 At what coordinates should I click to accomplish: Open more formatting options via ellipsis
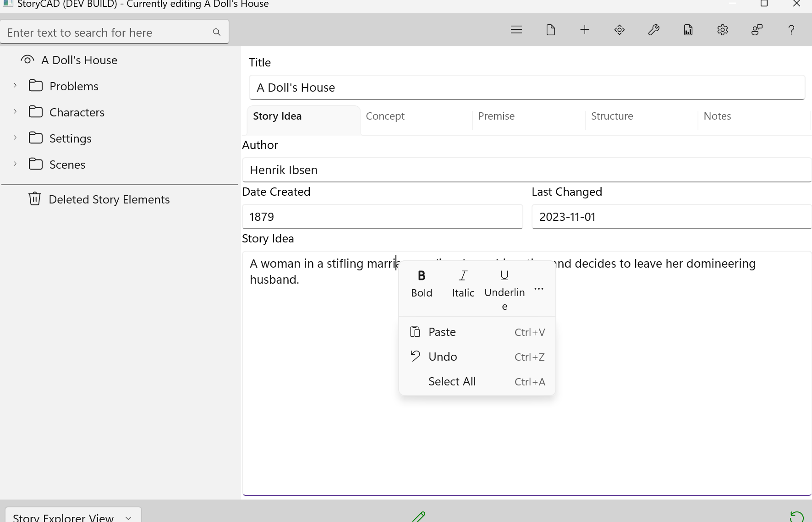click(539, 289)
